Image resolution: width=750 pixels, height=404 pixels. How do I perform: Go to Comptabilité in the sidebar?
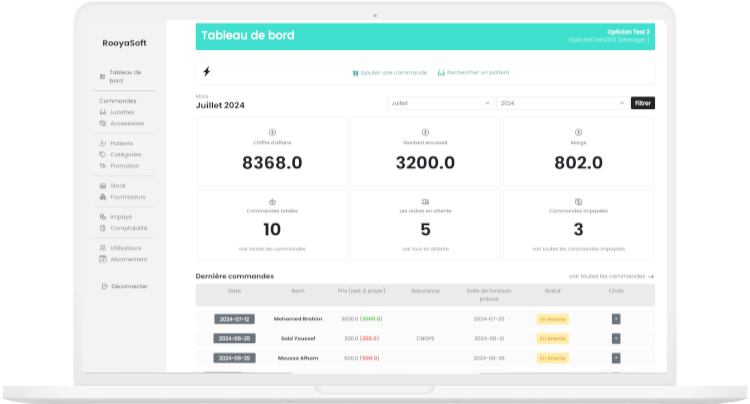tap(128, 227)
